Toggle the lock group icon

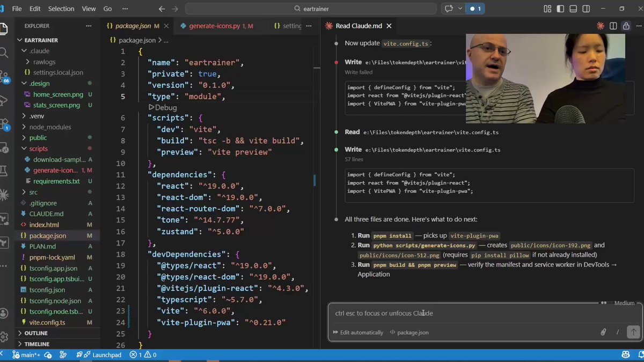tap(626, 26)
